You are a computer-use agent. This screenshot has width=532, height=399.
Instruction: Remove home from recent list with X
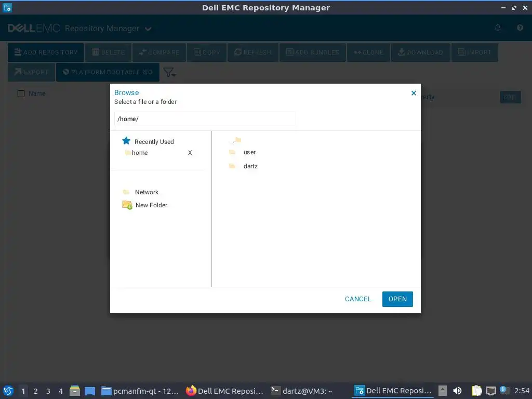tap(190, 153)
